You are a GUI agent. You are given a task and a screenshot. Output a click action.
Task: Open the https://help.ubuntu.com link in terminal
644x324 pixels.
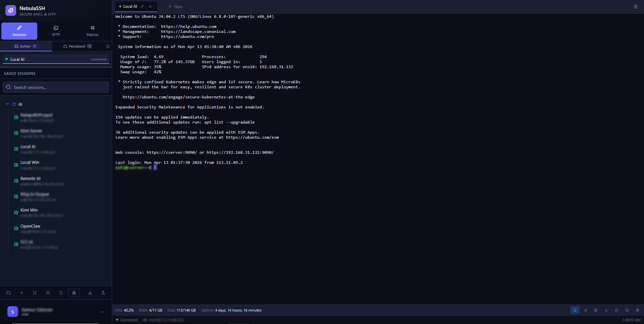coord(189,27)
